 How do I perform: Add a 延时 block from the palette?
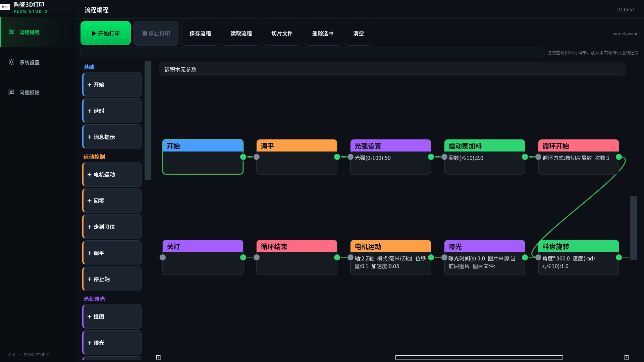[112, 111]
